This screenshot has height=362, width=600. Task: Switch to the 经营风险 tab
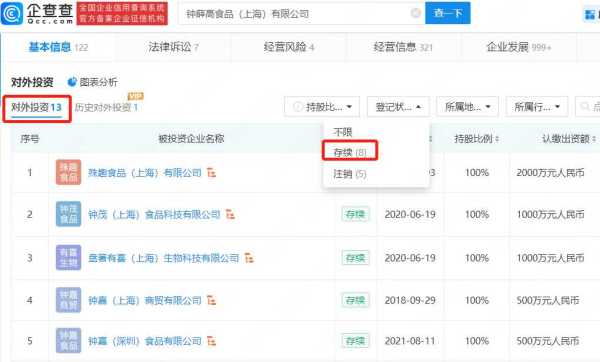(289, 47)
